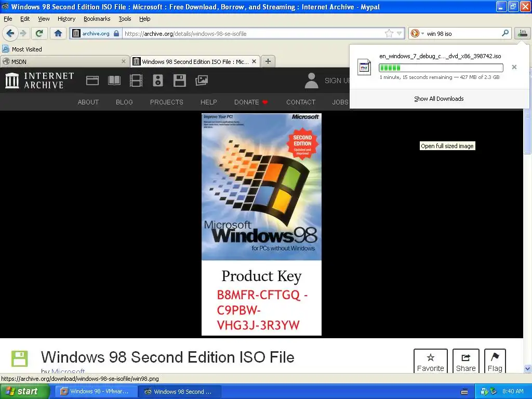Open the Video filmstrip icon
This screenshot has height=399, width=532.
pyautogui.click(x=136, y=81)
